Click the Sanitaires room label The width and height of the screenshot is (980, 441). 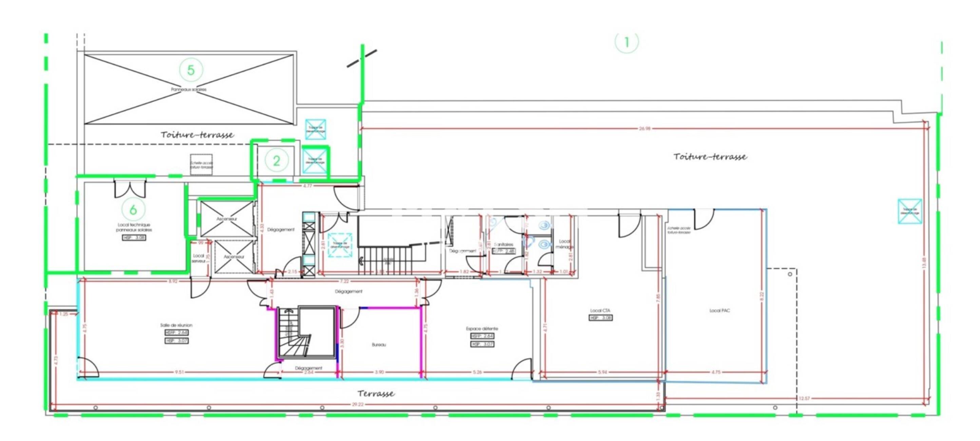503,245
